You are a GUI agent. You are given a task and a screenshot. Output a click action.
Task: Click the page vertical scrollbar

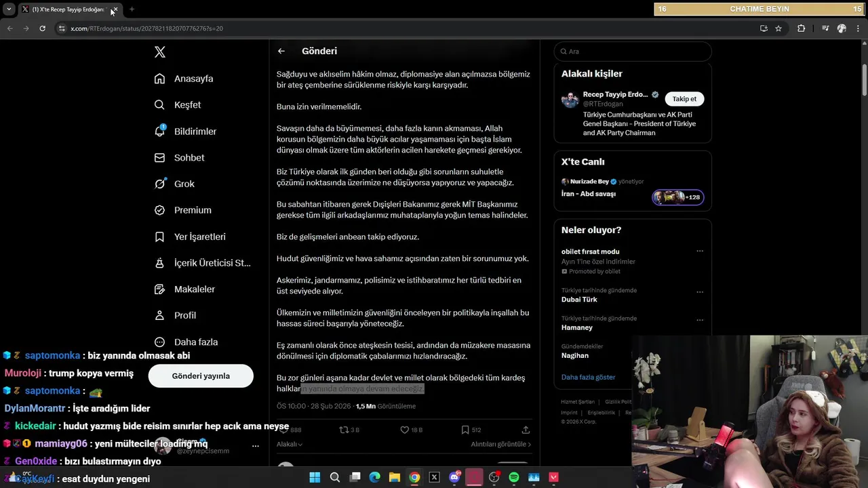point(865,81)
